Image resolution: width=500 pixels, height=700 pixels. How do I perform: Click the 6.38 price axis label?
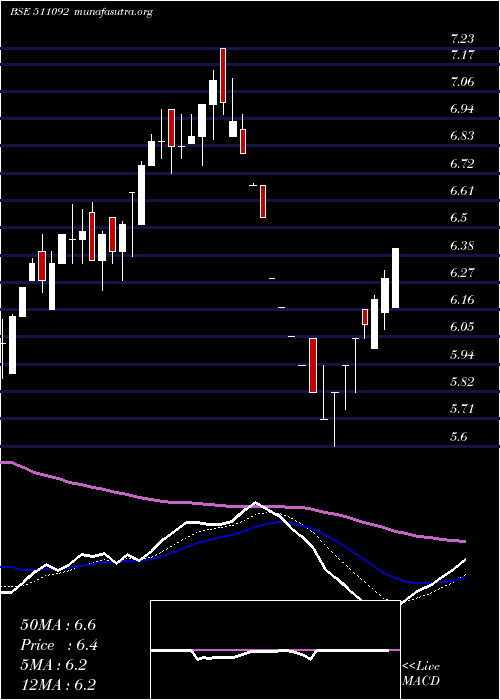click(462, 246)
